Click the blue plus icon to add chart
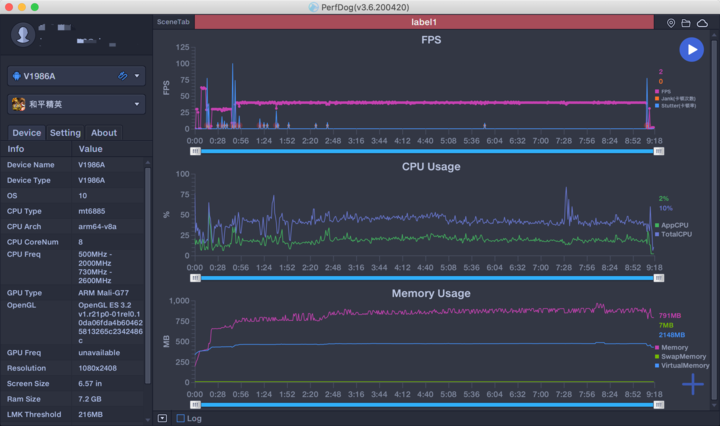Screen dimensions: 720x426 click(693, 383)
